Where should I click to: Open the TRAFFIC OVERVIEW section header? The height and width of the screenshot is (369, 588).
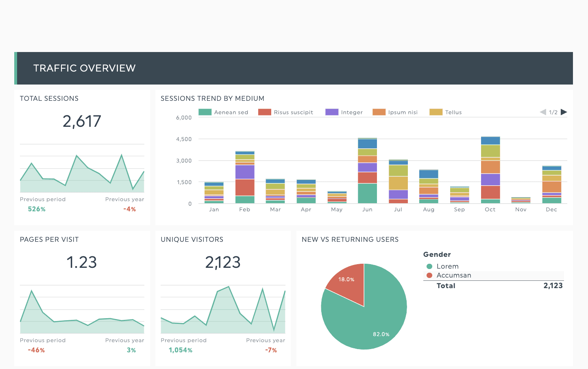pos(84,68)
